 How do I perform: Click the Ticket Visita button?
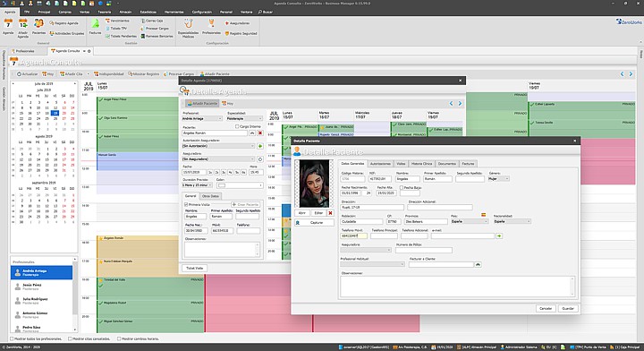(x=194, y=268)
